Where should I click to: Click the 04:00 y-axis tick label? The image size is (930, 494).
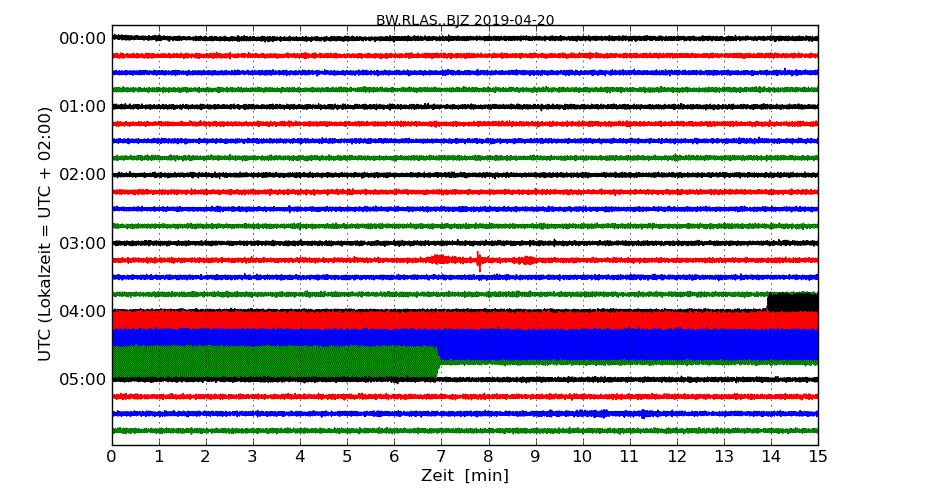click(83, 311)
